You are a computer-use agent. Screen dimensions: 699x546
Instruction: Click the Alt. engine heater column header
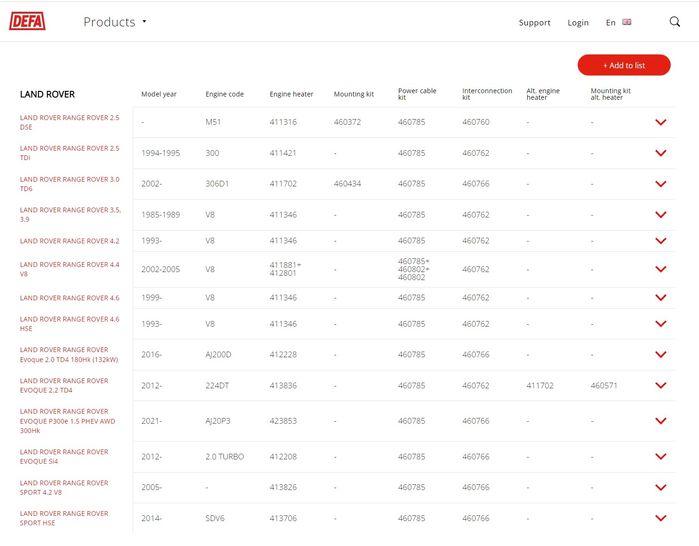(x=543, y=94)
